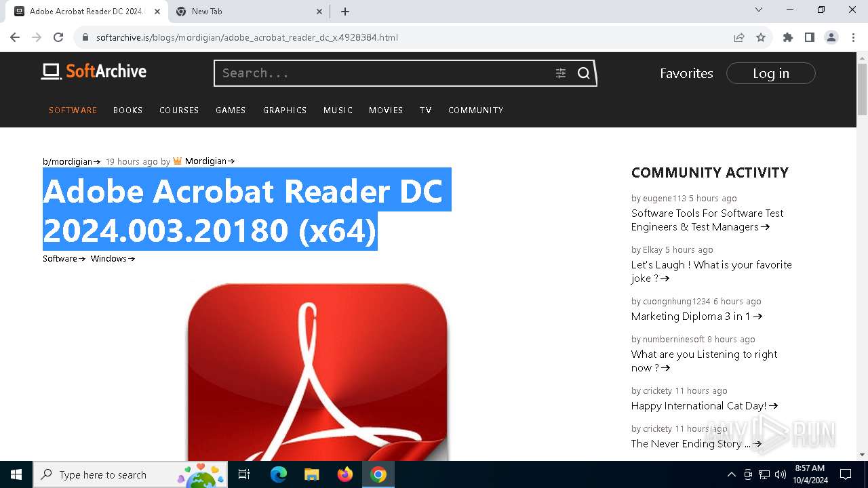Screen dimensions: 868x488
Task: Open the volume tray icon
Action: pyautogui.click(x=780, y=474)
